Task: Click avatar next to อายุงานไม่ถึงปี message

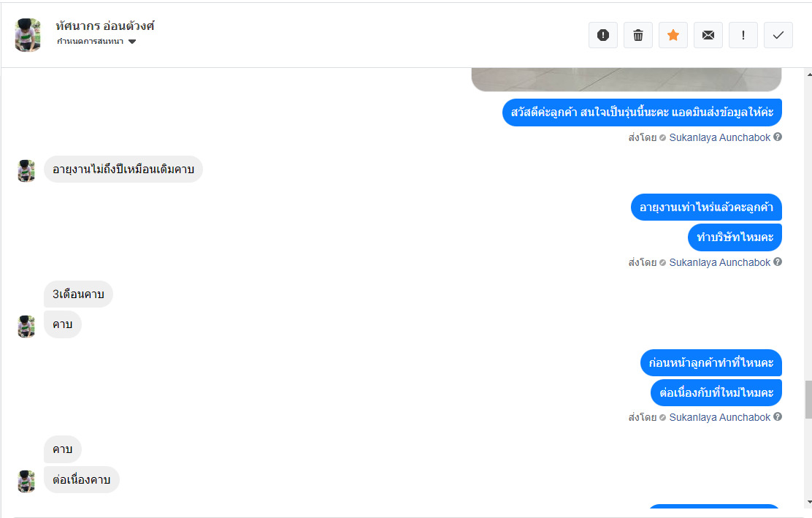Action: tap(26, 170)
